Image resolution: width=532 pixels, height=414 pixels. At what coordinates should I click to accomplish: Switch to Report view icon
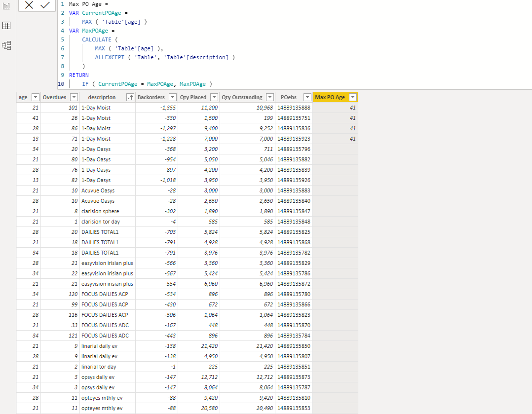6,6
